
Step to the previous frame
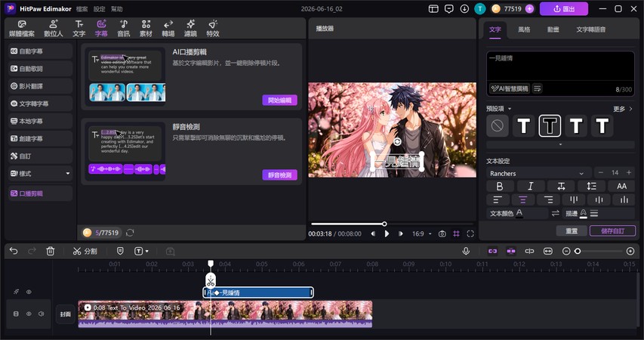pyautogui.click(x=373, y=233)
